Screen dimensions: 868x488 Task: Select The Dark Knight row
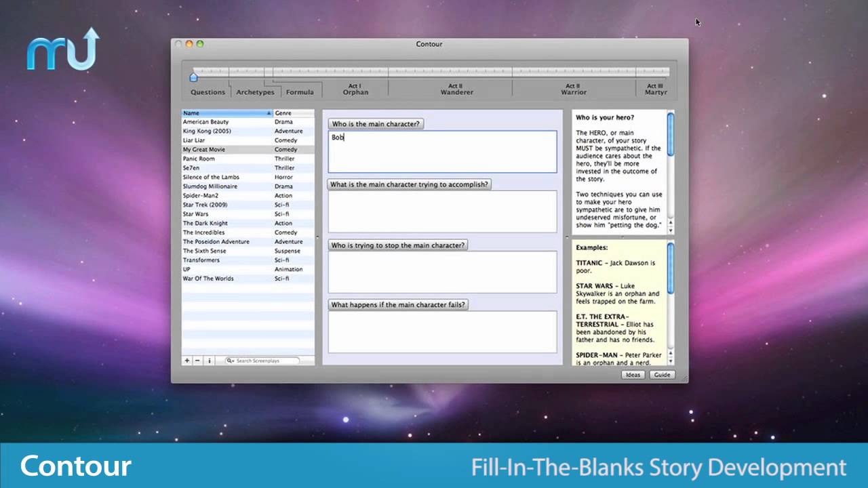click(x=248, y=223)
